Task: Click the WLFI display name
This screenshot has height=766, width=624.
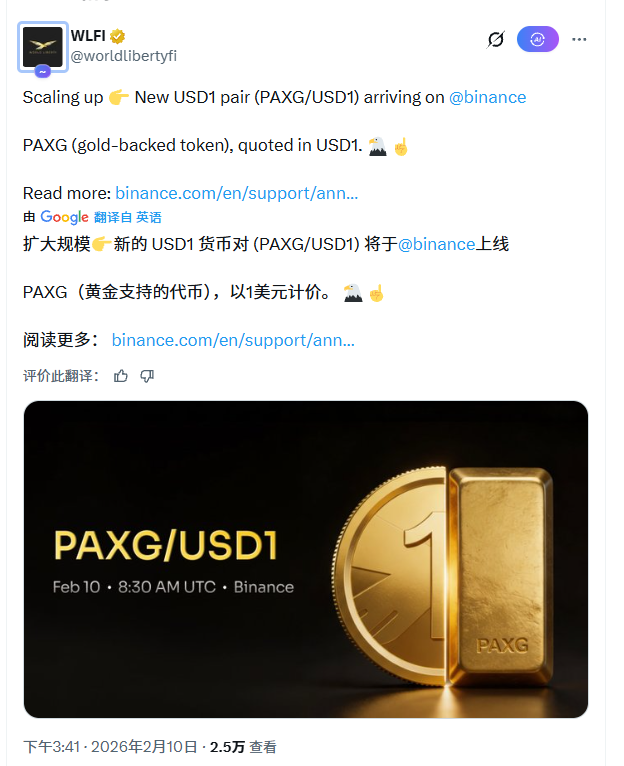Action: pyautogui.click(x=88, y=36)
